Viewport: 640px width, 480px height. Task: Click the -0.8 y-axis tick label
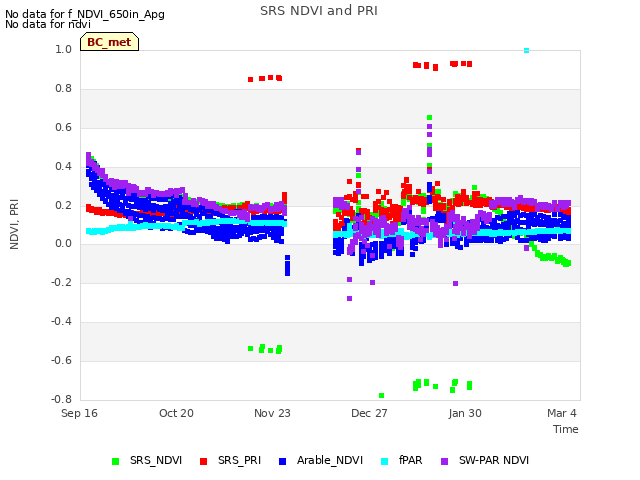[x=61, y=399]
